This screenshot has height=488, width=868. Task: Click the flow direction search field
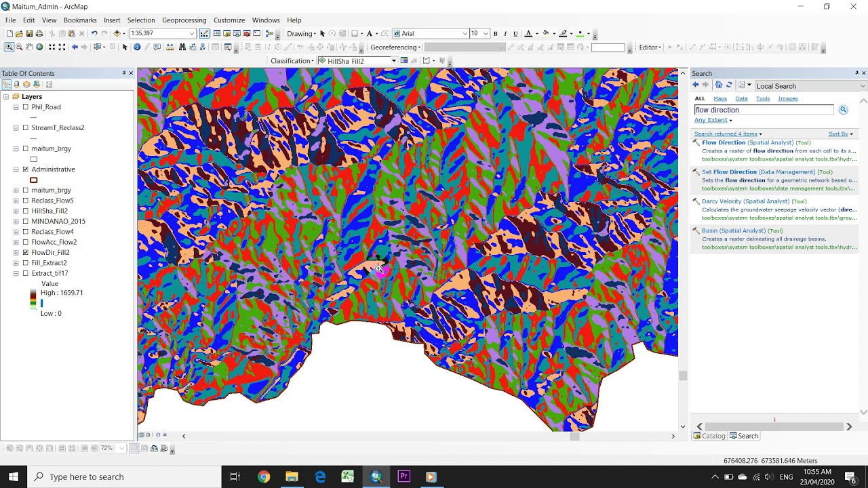coord(764,110)
